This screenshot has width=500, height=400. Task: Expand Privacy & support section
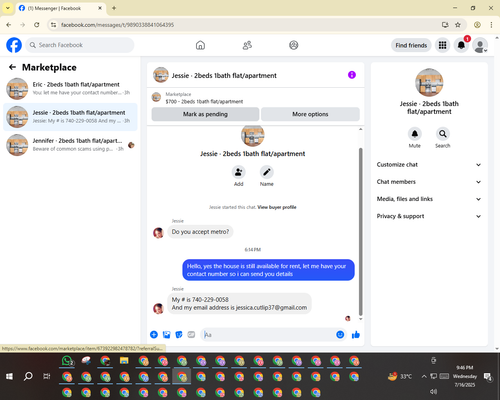tap(429, 216)
